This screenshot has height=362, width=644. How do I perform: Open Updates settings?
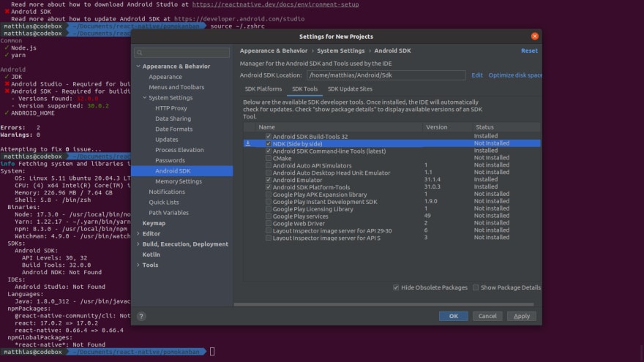(x=166, y=140)
